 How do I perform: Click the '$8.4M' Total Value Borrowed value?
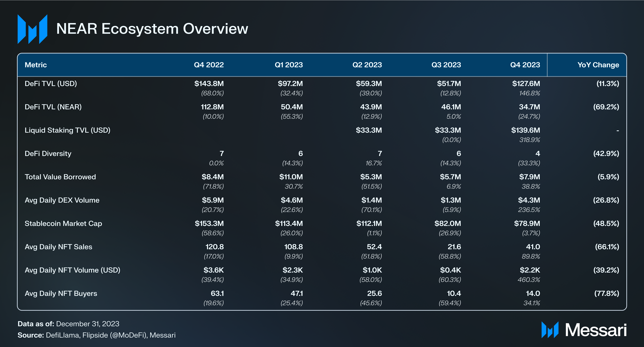(x=213, y=177)
